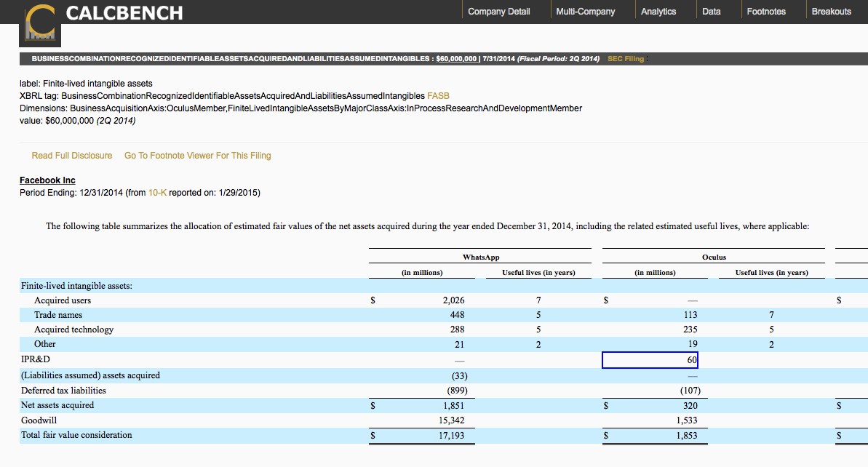
Task: Select the highlighted Oculus IPR&D cell
Action: [x=650, y=360]
